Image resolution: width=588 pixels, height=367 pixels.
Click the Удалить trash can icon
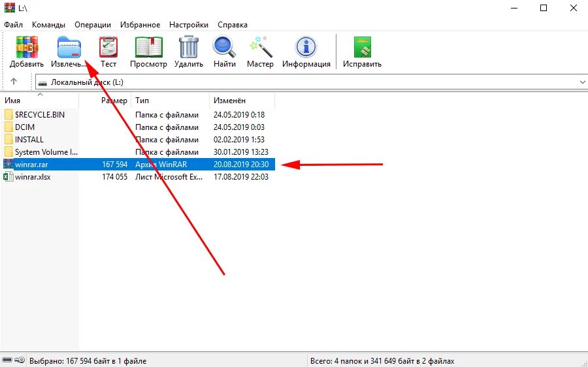[189, 47]
